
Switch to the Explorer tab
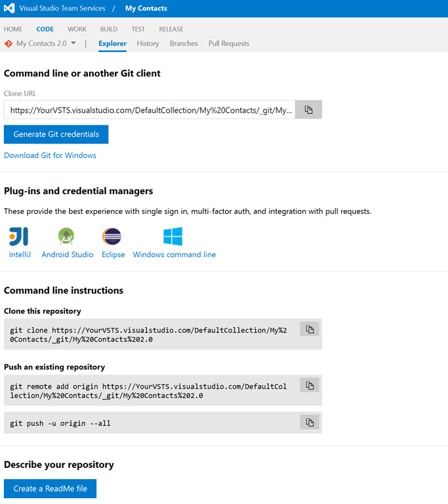coord(112,44)
